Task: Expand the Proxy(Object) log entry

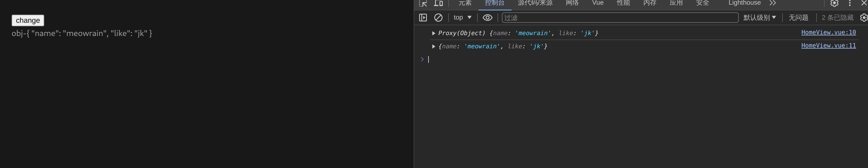Action: [434, 33]
